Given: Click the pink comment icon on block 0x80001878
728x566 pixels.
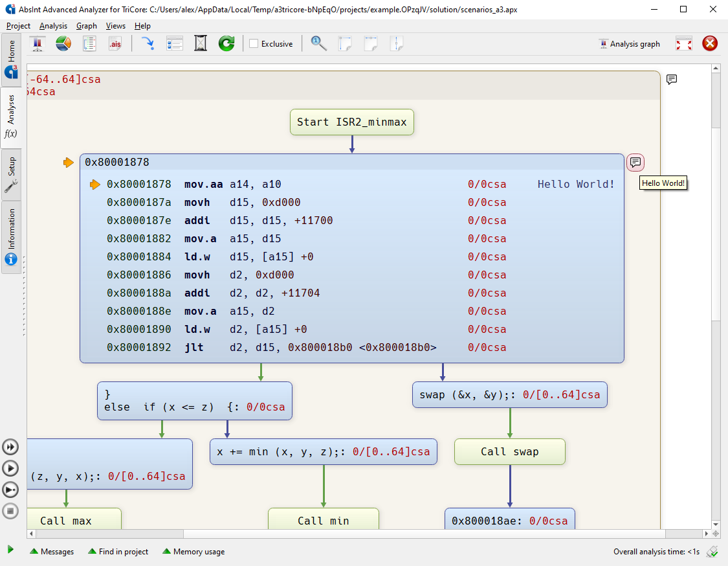Looking at the screenshot, I should tap(635, 162).
